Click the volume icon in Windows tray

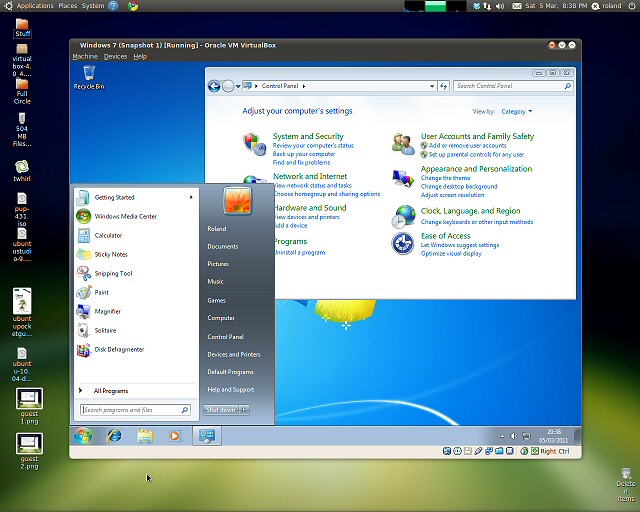pyautogui.click(x=514, y=436)
